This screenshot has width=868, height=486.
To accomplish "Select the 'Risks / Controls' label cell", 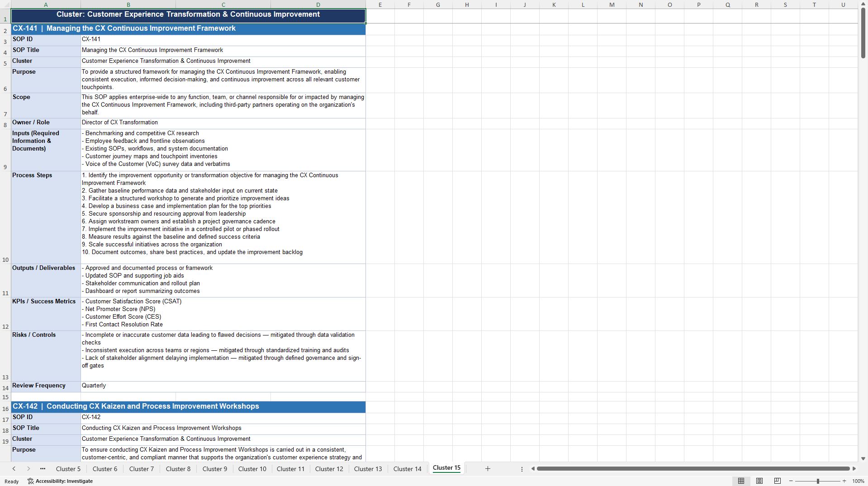I will pos(46,356).
